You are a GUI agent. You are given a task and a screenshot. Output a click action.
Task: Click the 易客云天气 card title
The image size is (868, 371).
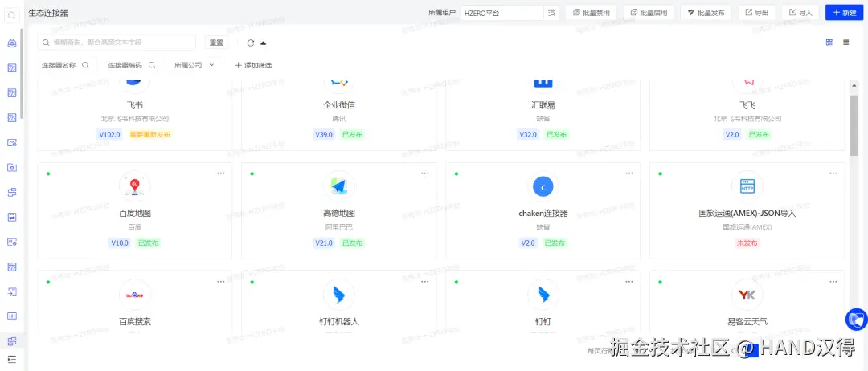[747, 321]
